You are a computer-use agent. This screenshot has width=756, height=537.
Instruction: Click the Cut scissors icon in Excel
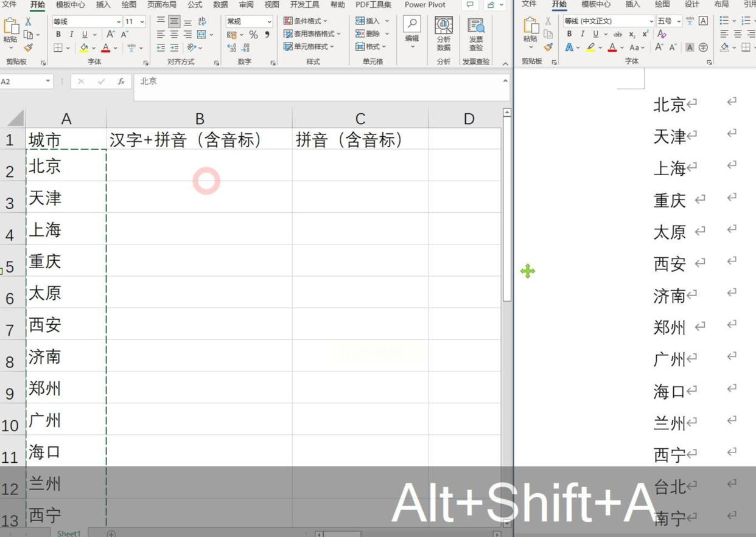tap(28, 23)
